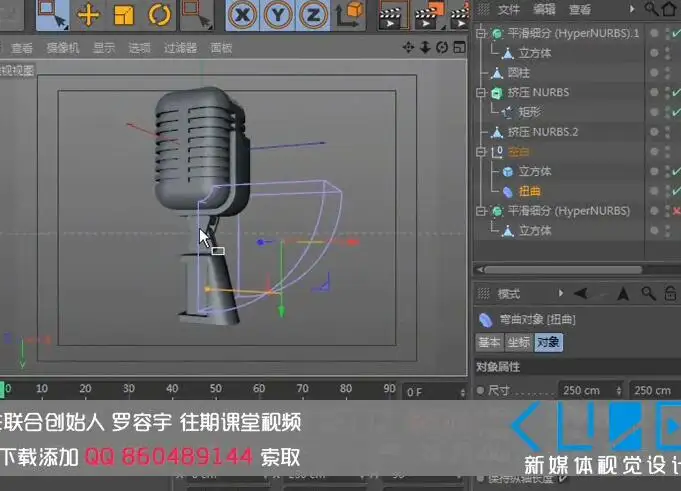
Task: Toggle the Z axis lock
Action: click(312, 16)
